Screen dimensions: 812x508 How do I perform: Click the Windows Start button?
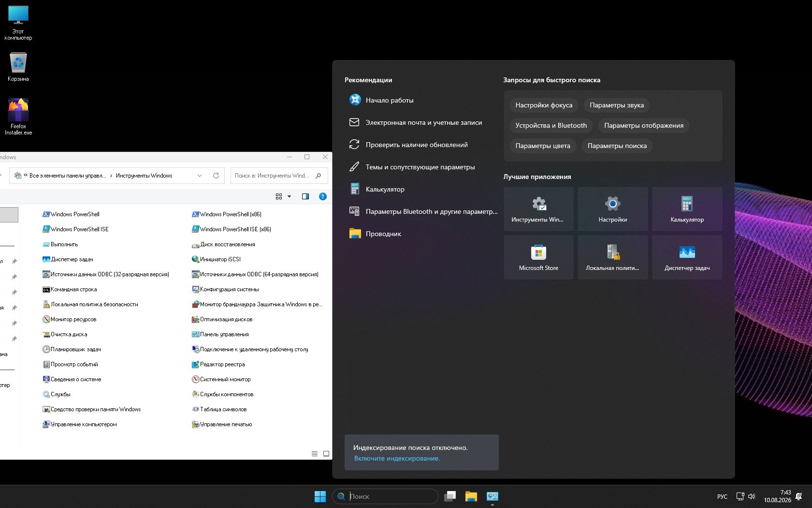coord(320,496)
